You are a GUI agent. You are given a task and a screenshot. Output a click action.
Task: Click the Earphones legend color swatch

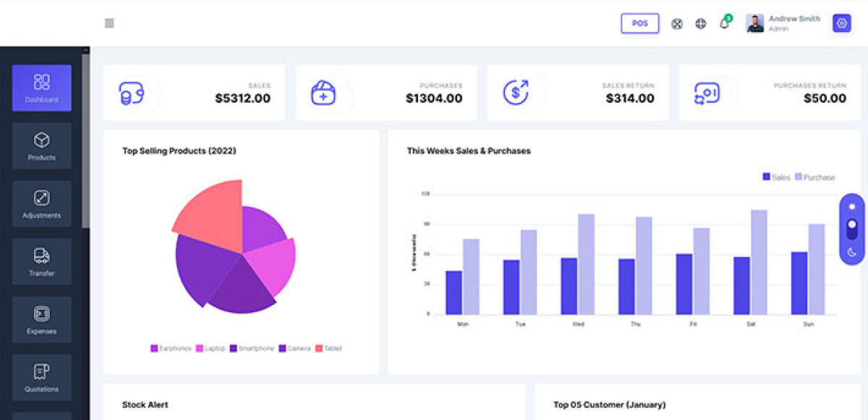point(154,348)
